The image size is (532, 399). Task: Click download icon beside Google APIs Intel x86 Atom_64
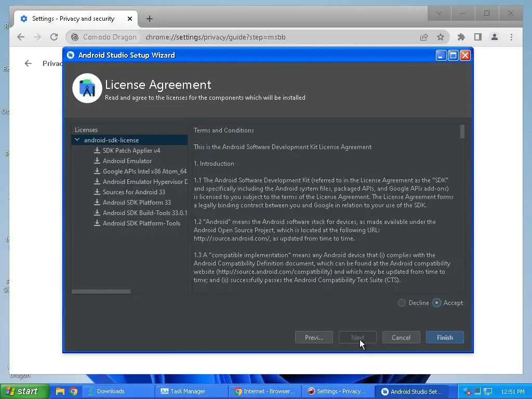[97, 171]
